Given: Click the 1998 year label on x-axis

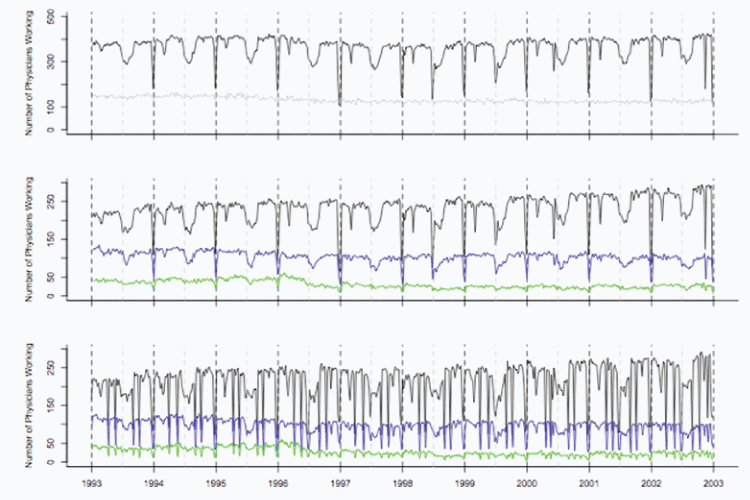Looking at the screenshot, I should [x=402, y=481].
